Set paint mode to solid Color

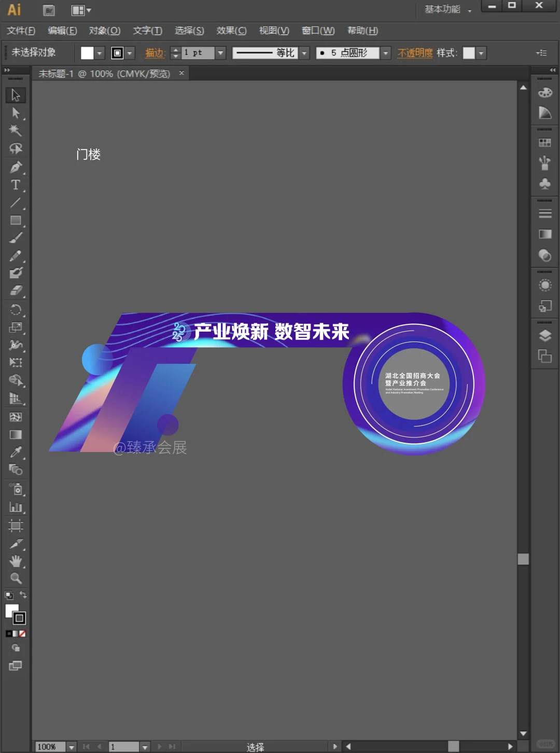[9, 634]
